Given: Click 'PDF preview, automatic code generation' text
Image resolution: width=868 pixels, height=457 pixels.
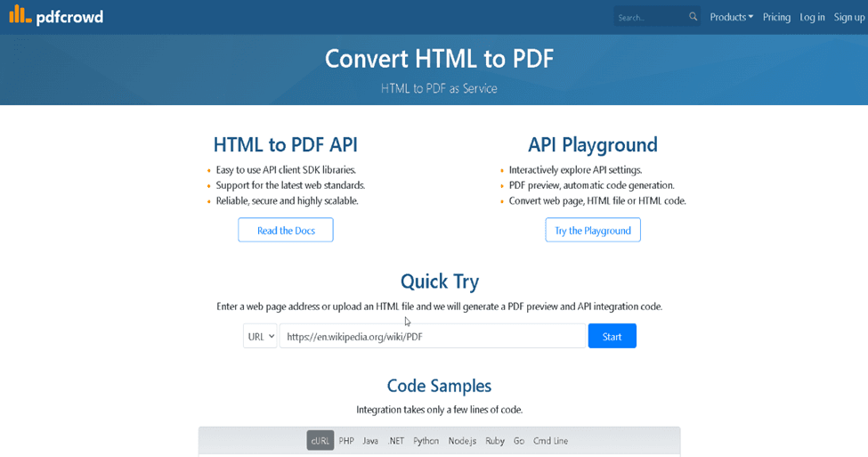Looking at the screenshot, I should tap(591, 185).
